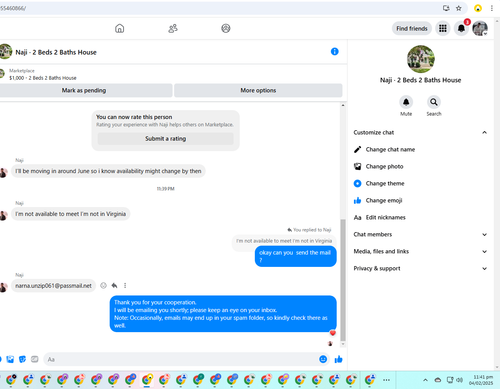The width and height of the screenshot is (500, 389).
Task: Go to Facebook Home icon
Action: (x=119, y=29)
